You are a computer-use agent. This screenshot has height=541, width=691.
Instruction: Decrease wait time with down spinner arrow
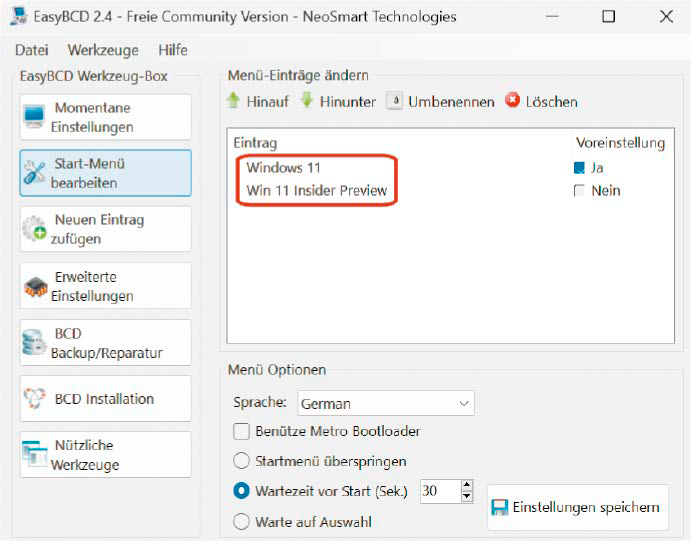(467, 497)
